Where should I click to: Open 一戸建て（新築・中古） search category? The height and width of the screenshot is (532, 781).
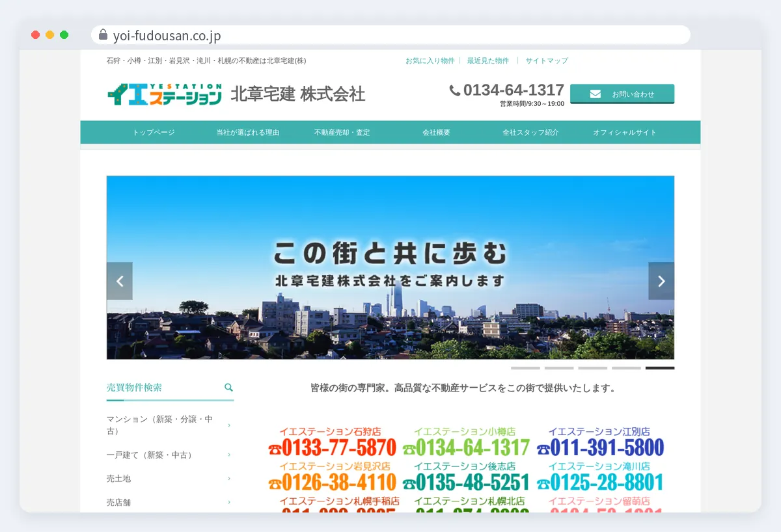[150, 455]
